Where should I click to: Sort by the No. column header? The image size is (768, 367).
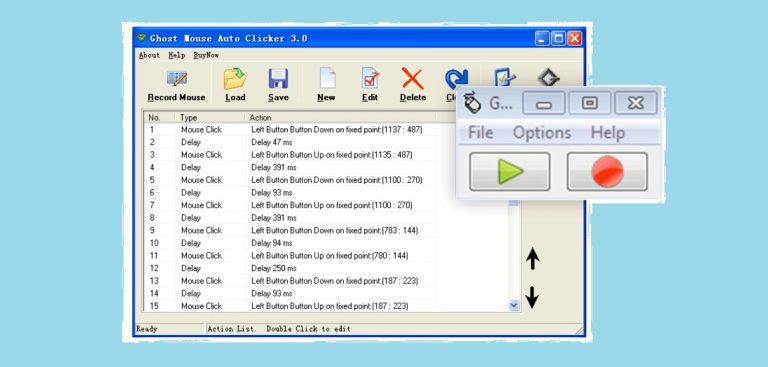tap(160, 118)
